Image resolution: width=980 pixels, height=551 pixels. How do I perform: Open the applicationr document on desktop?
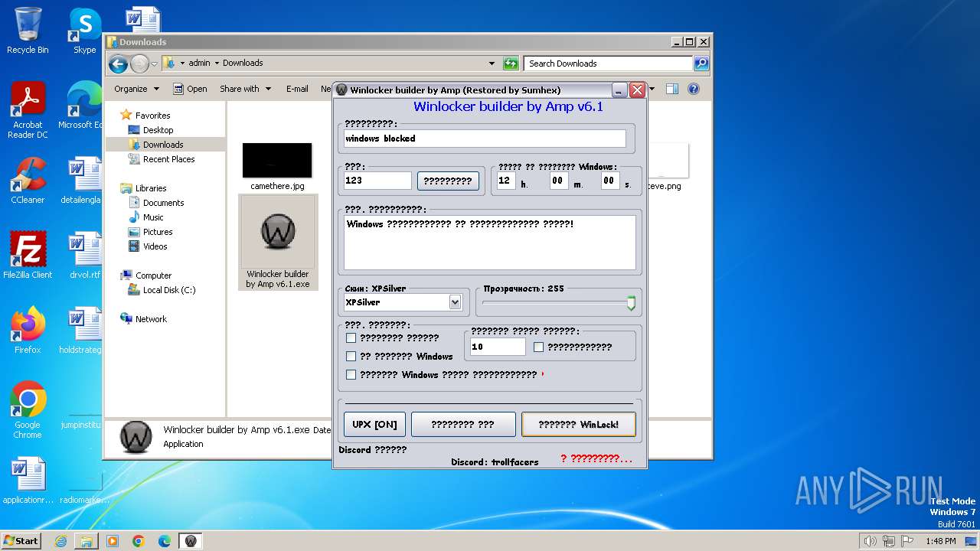[28, 481]
